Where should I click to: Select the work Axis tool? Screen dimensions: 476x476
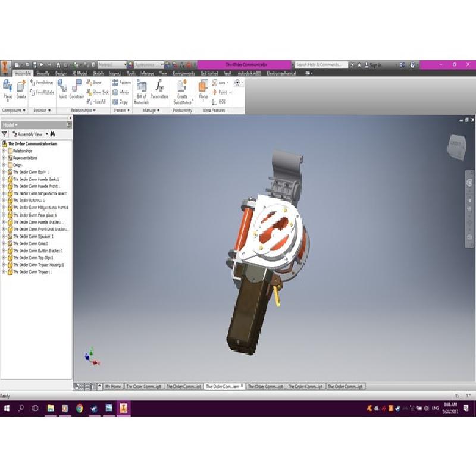[220, 83]
